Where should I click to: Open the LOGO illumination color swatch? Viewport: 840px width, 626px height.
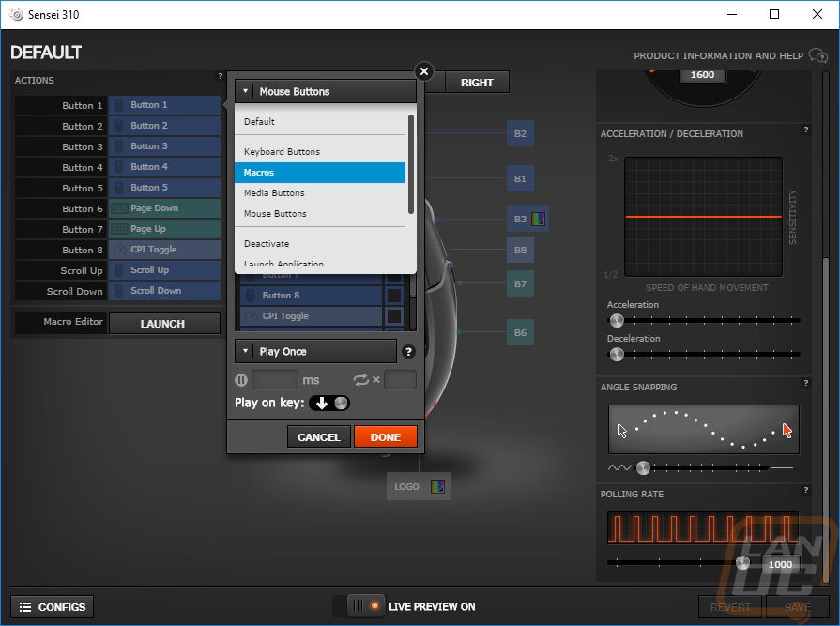437,486
